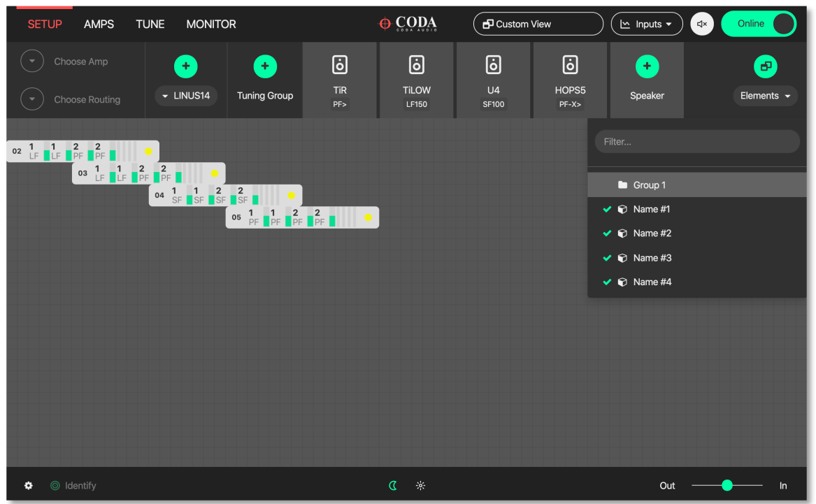Click the mute speaker icon
Image resolution: width=816 pixels, height=504 pixels.
(x=702, y=24)
